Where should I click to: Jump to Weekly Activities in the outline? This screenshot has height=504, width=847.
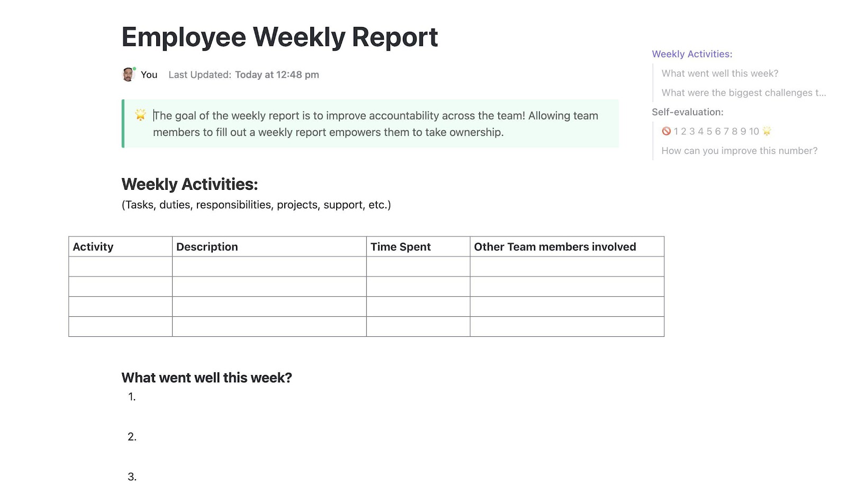(x=692, y=54)
